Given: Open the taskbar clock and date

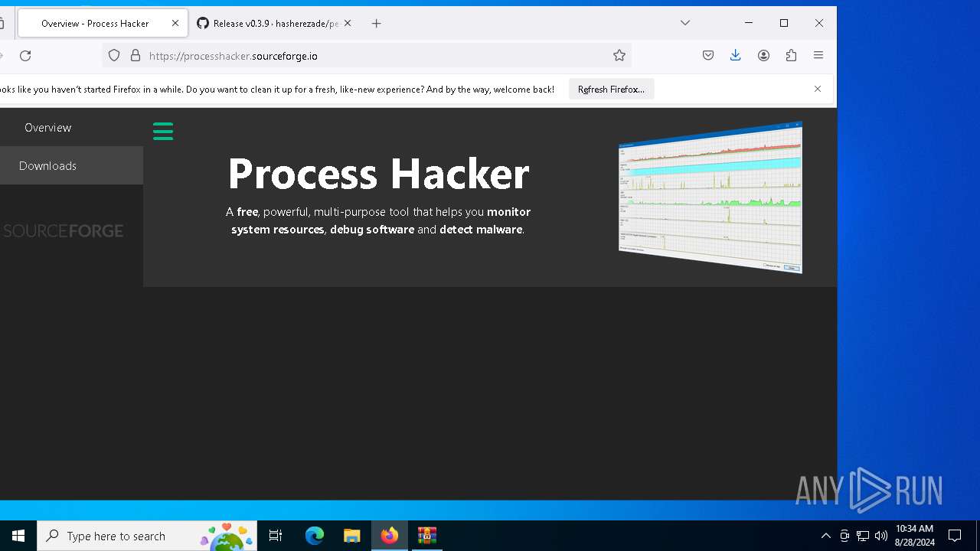Looking at the screenshot, I should (x=914, y=536).
